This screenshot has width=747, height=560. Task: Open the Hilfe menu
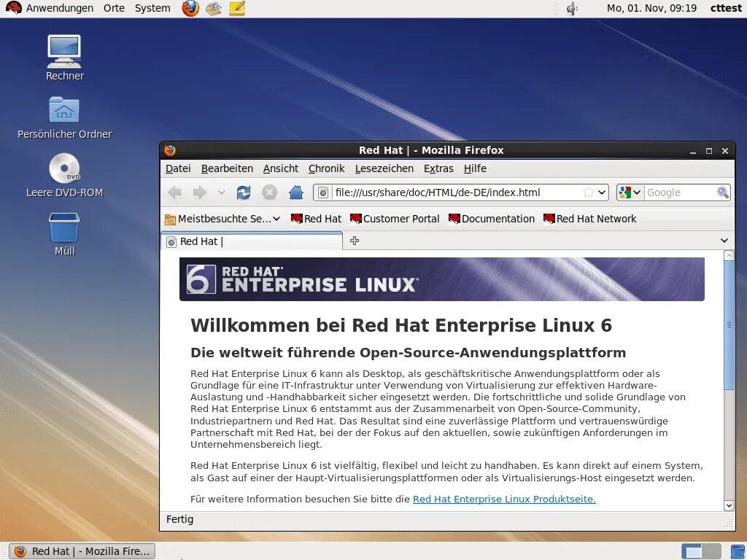click(x=475, y=168)
